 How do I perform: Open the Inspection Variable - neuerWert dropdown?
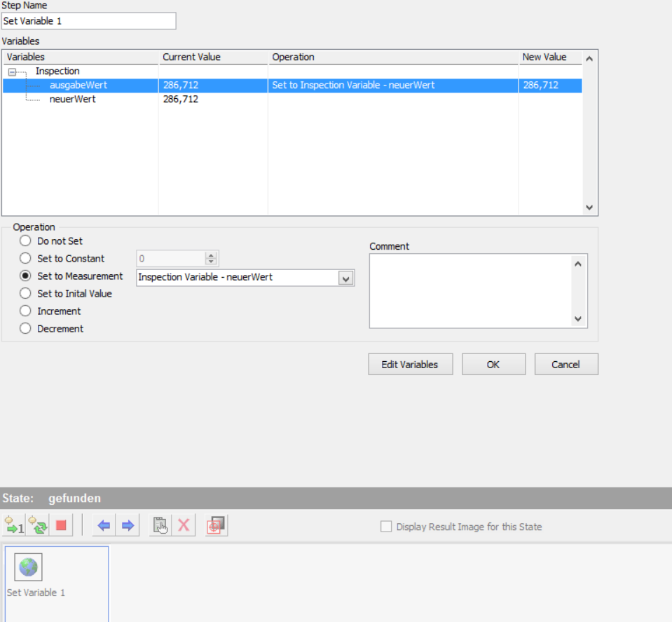point(345,278)
